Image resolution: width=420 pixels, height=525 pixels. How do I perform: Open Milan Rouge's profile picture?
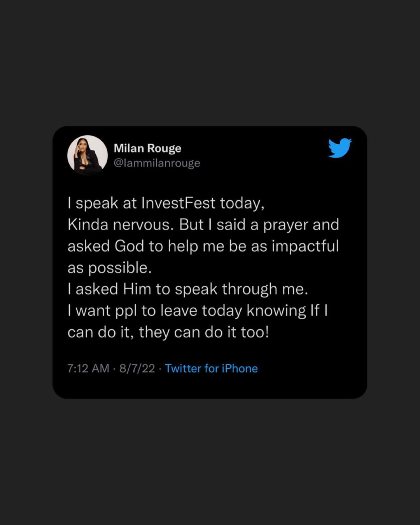coord(87,155)
